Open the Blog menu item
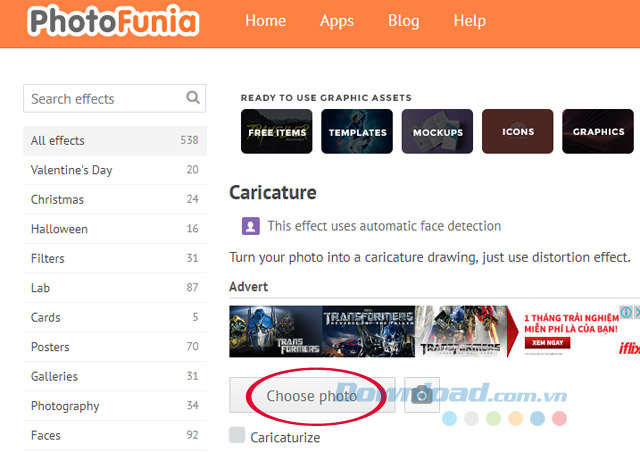Viewport: 640px width, 453px height. (403, 21)
